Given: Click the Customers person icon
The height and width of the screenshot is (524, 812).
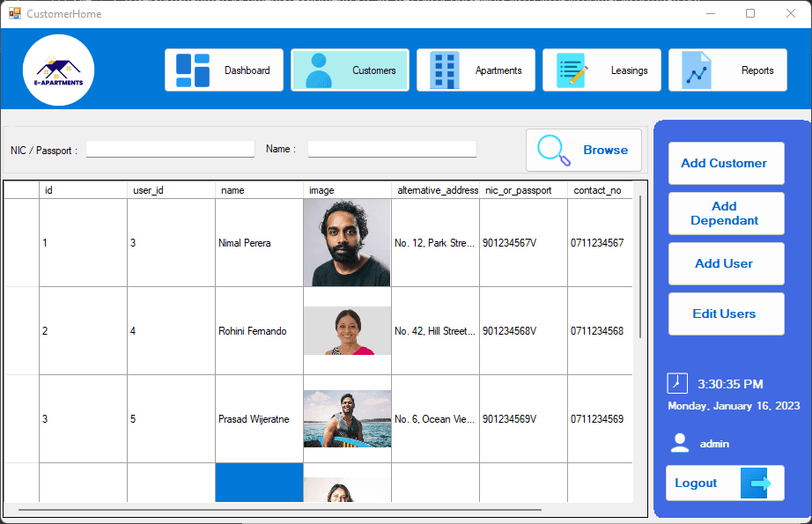Looking at the screenshot, I should (x=318, y=70).
